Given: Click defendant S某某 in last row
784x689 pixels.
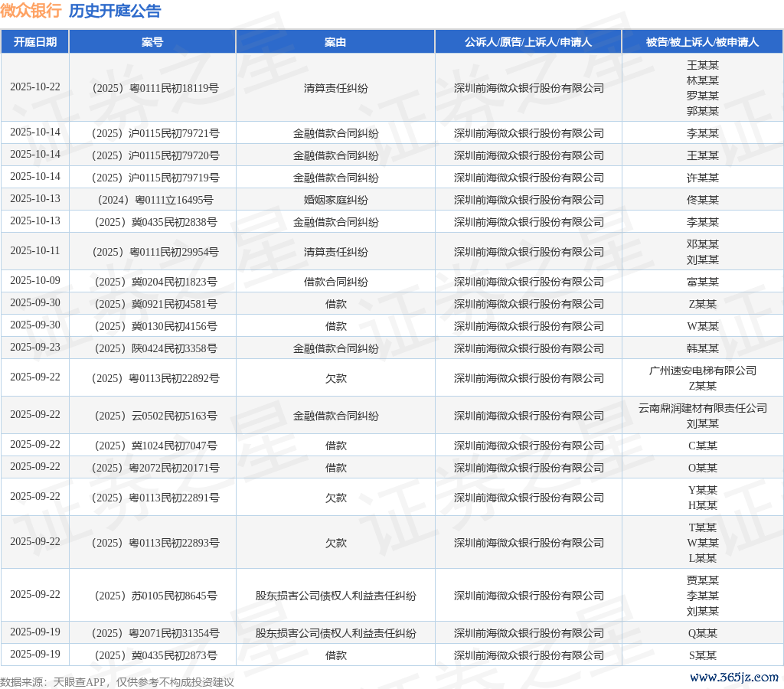Looking at the screenshot, I should click(702, 655).
